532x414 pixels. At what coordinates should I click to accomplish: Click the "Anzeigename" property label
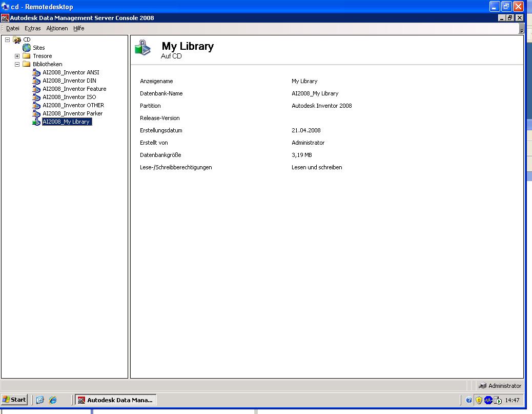[x=156, y=81]
